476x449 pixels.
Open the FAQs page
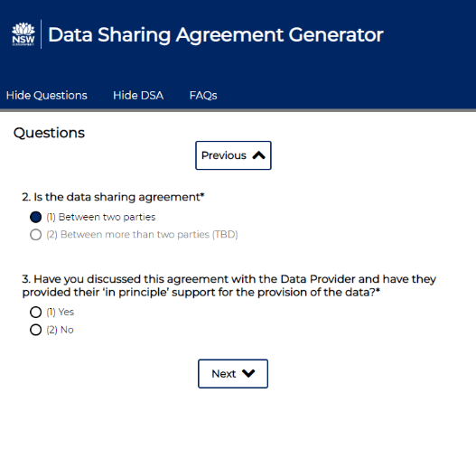(203, 96)
